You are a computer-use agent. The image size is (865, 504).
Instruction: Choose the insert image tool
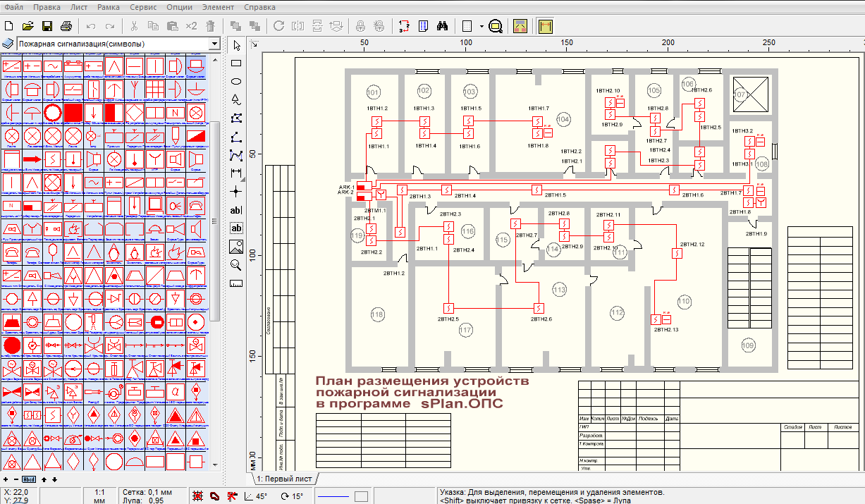coord(236,247)
